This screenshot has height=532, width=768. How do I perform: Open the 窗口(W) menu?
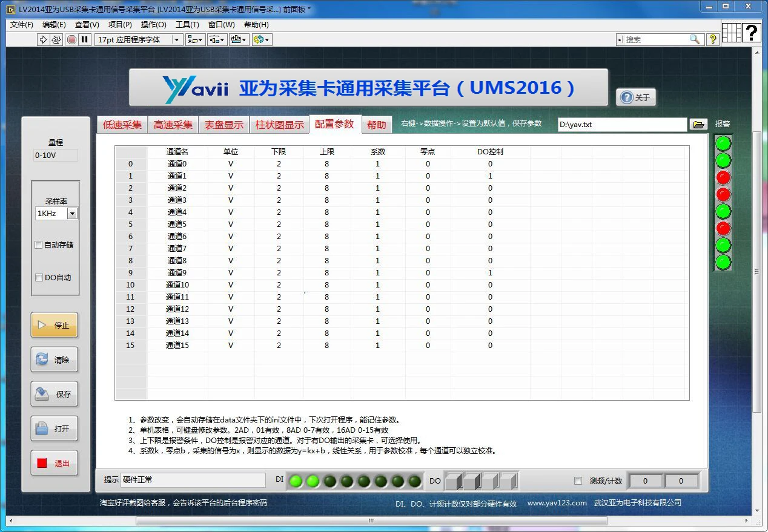(x=221, y=25)
